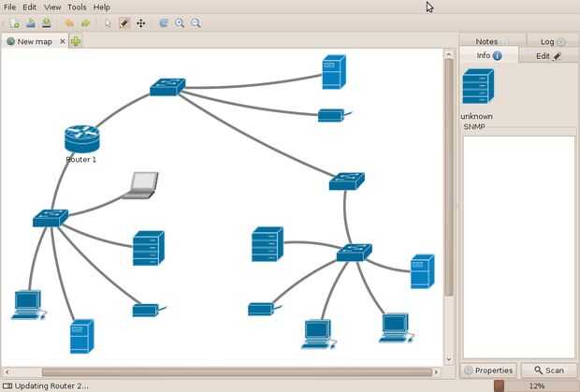Open the View menu
This screenshot has height=392, width=580.
coord(52,7)
